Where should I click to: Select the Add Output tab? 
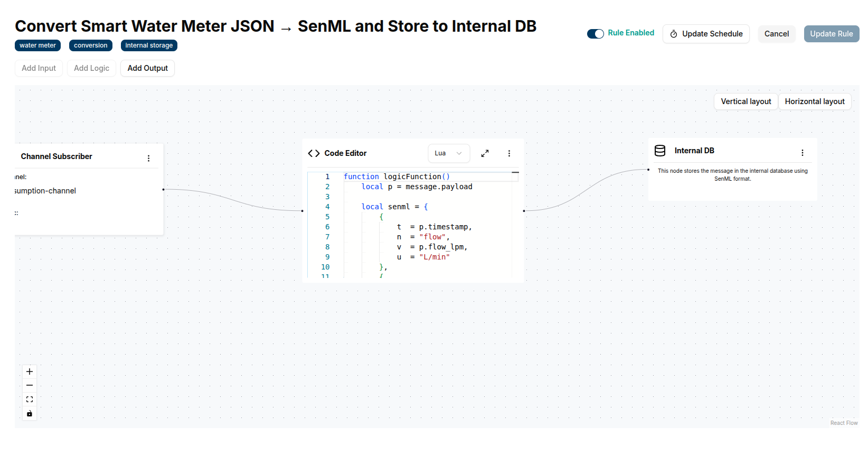(147, 68)
